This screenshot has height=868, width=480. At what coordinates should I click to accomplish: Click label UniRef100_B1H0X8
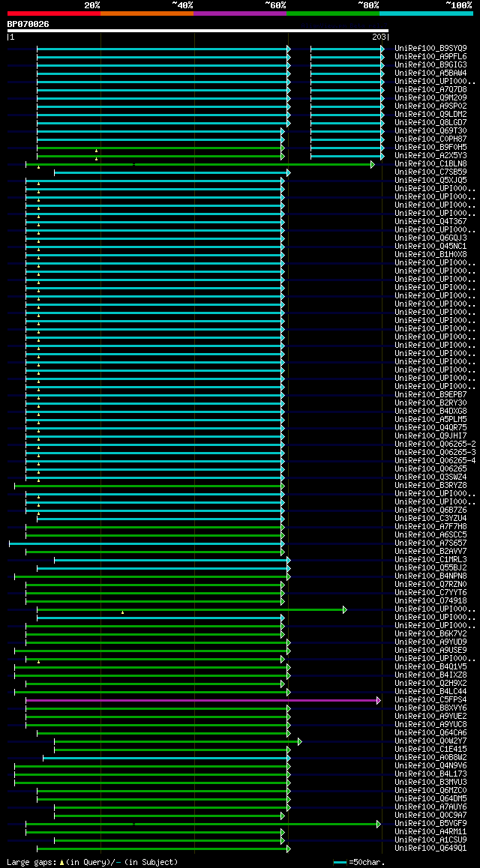click(x=430, y=255)
